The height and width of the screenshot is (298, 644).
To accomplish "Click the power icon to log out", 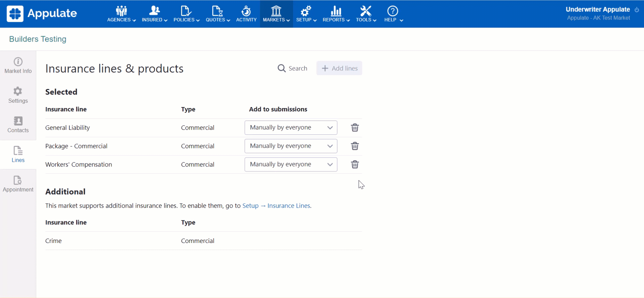I will [637, 10].
